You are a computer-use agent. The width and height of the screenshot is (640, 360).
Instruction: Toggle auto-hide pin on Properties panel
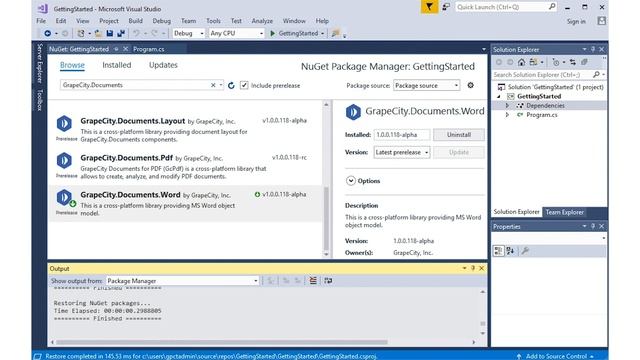[593, 226]
